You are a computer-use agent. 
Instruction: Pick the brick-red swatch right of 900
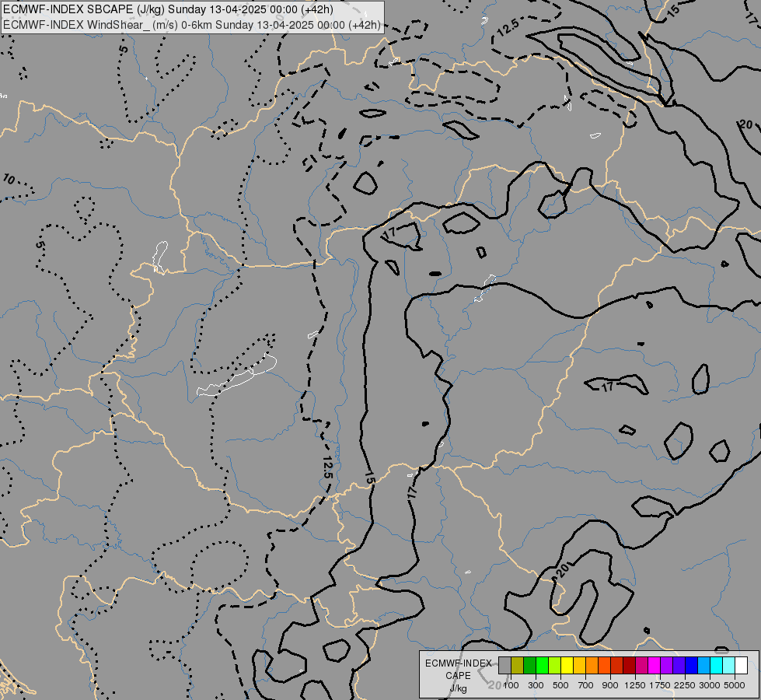[617, 665]
